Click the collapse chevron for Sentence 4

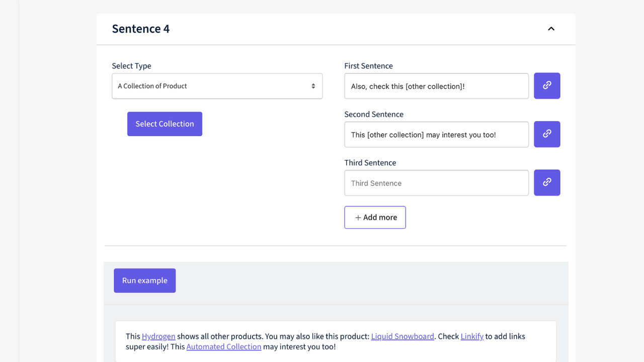click(551, 29)
